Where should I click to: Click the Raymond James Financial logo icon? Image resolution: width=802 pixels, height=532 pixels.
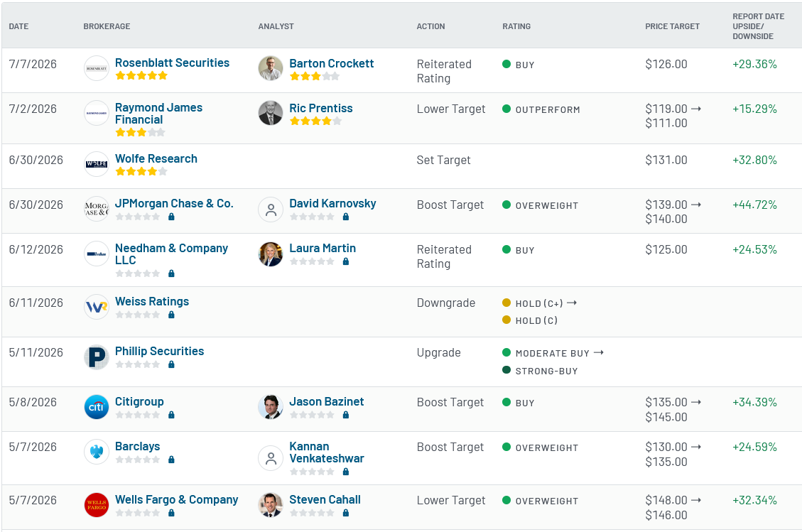point(96,113)
